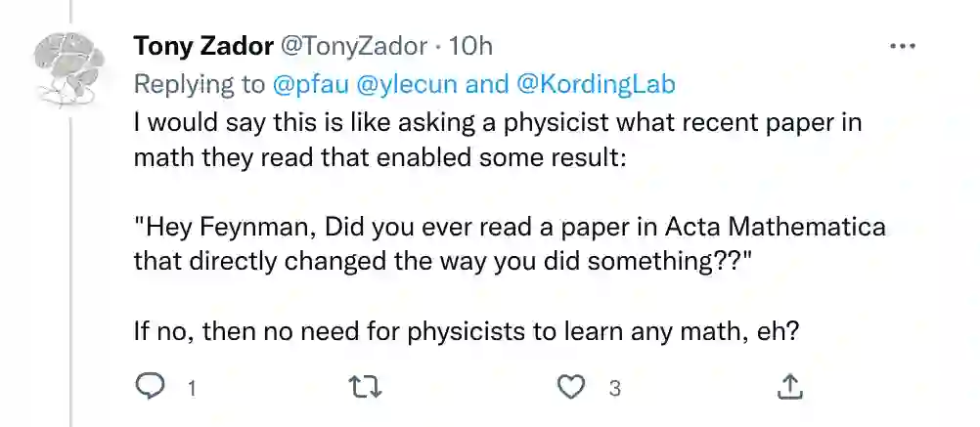Screen dimensions: 980x427
Task: Click the like count number 3
Action: 614,389
